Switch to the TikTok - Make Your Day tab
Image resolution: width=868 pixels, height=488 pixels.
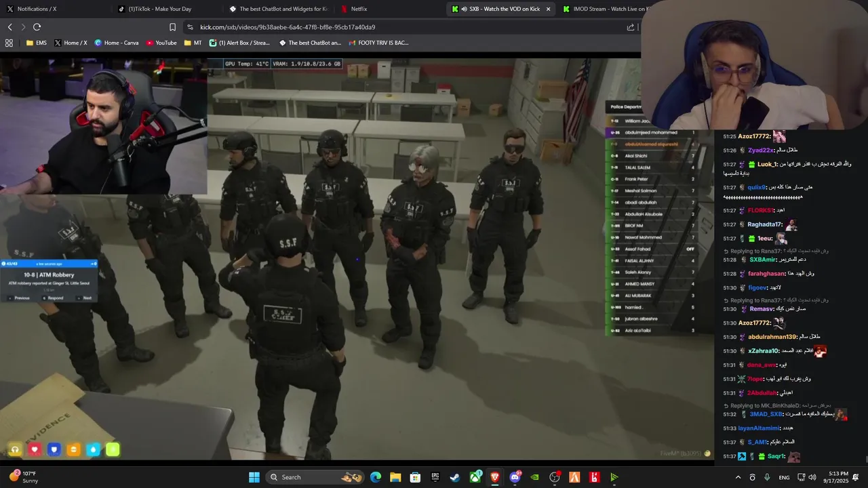[x=155, y=9]
